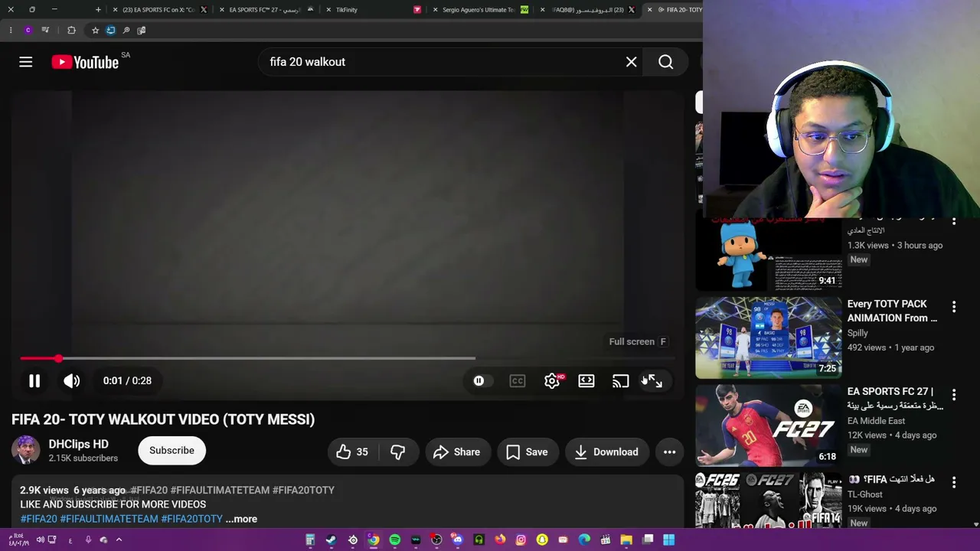Save the video to a playlist
980x551 pixels.
click(527, 452)
